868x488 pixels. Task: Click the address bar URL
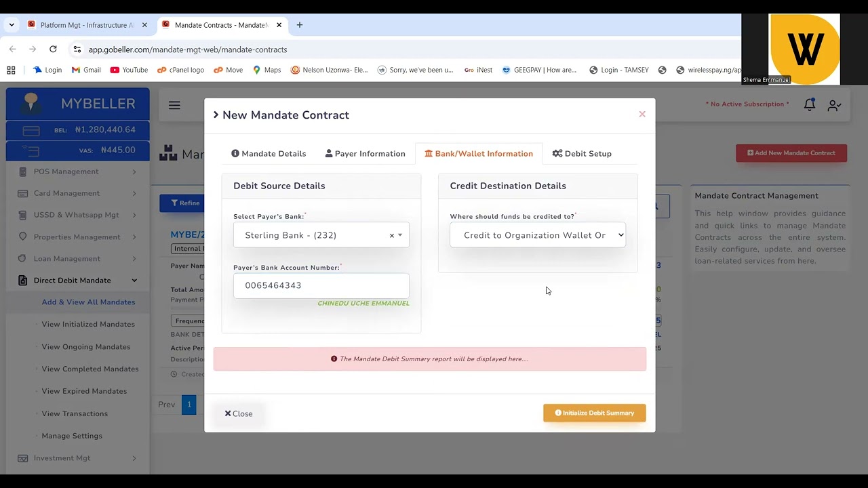188,49
